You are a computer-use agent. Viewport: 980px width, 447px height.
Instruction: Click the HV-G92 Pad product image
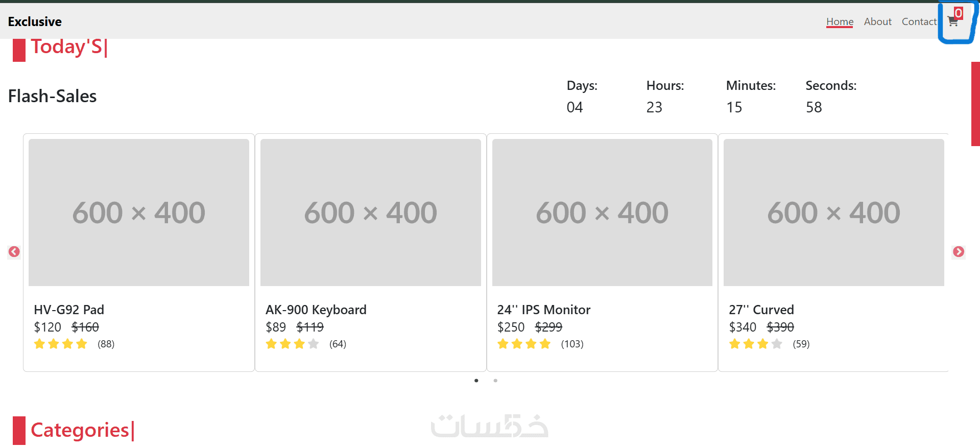[x=139, y=213]
